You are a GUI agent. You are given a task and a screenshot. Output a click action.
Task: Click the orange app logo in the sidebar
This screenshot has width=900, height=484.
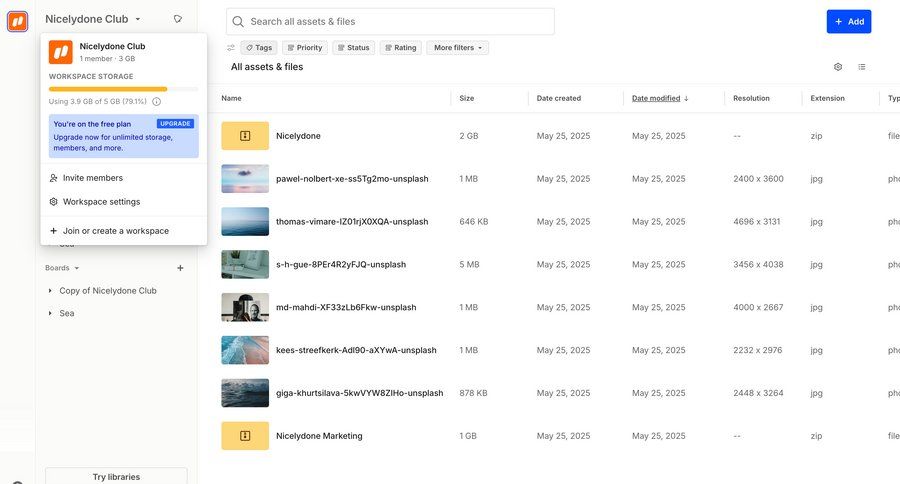click(17, 22)
